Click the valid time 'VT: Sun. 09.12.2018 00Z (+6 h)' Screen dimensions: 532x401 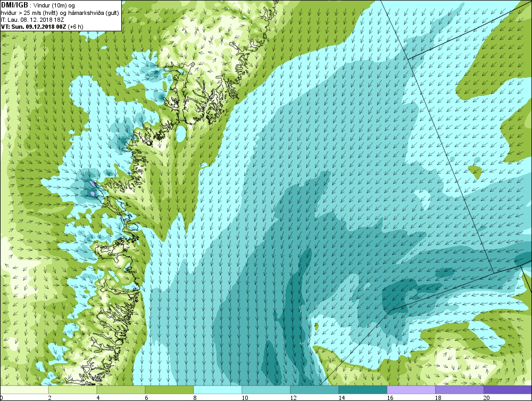click(x=41, y=27)
